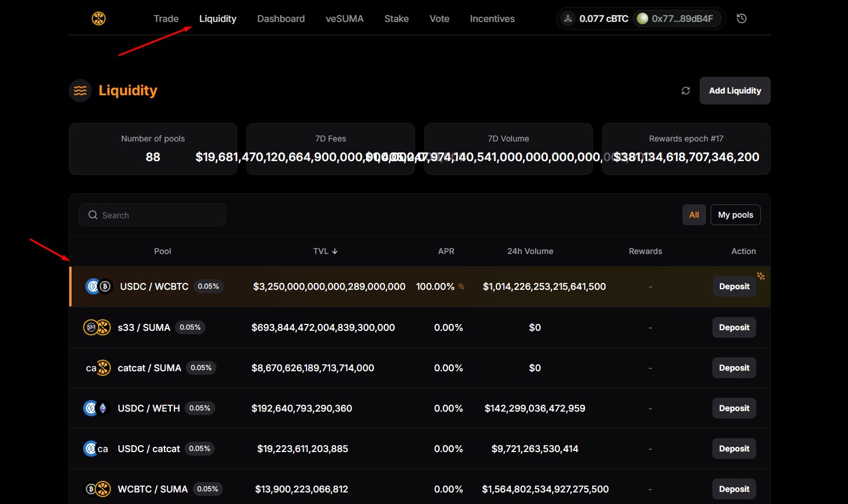Click the sparkle icon beside 100.00% APR
Screen dimensions: 848x504
(x=461, y=286)
